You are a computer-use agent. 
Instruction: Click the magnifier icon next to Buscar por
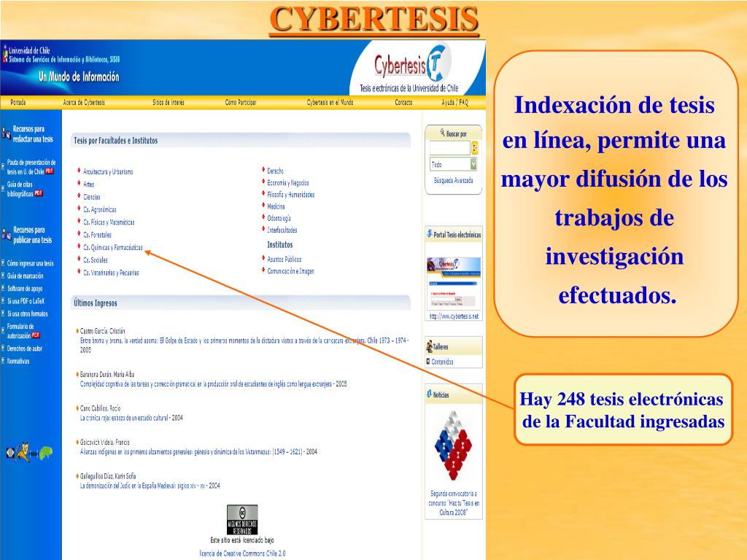coord(443,133)
